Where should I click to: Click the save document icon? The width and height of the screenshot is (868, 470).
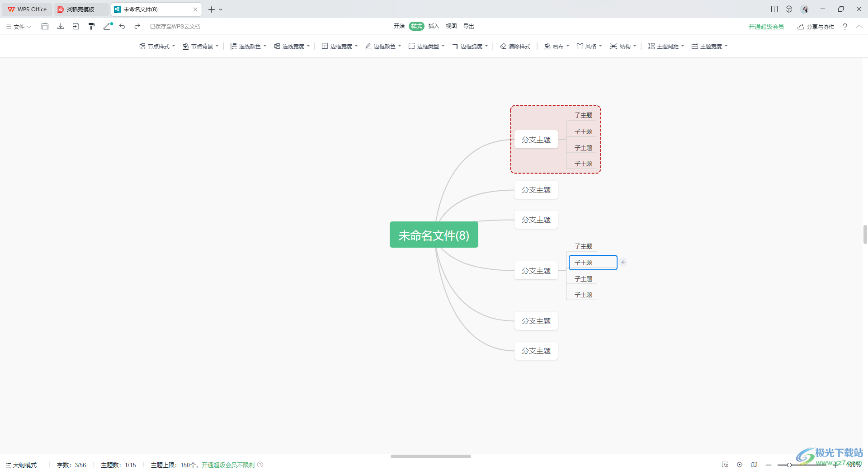(45, 27)
